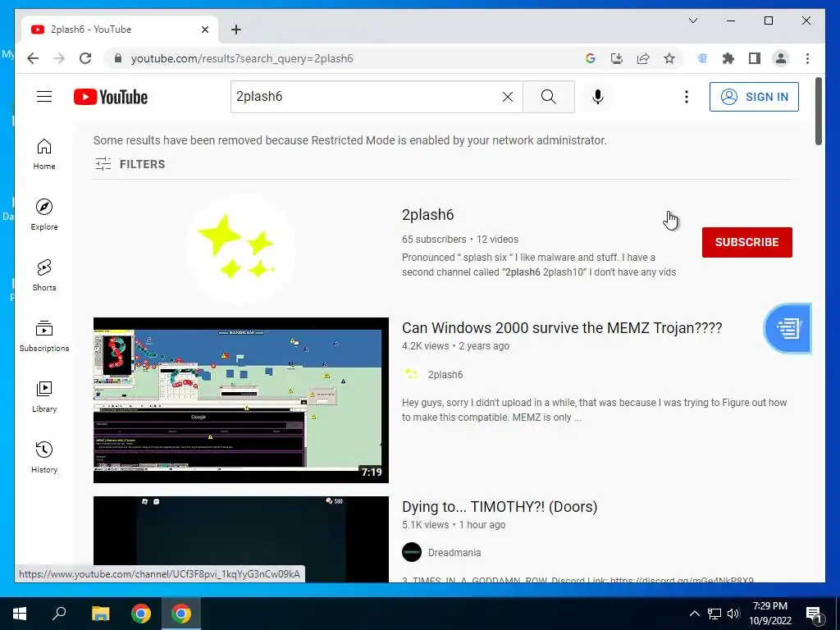Share this page via share icon
Screen dimensions: 840x630
tap(643, 58)
